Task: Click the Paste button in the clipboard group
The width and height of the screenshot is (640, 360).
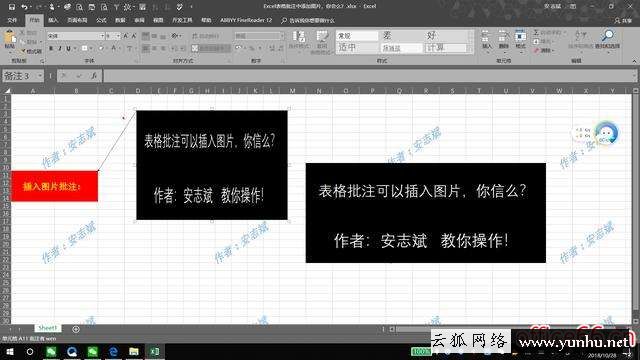Action: click(9, 41)
